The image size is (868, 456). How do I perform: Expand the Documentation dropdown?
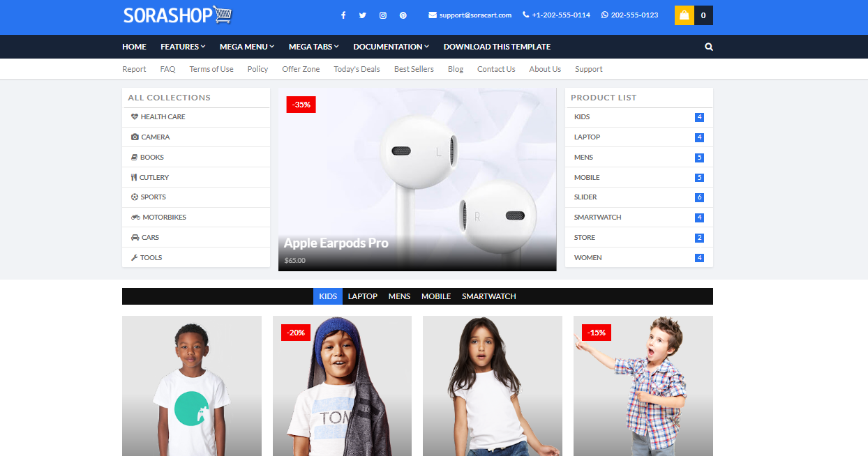[x=391, y=47]
